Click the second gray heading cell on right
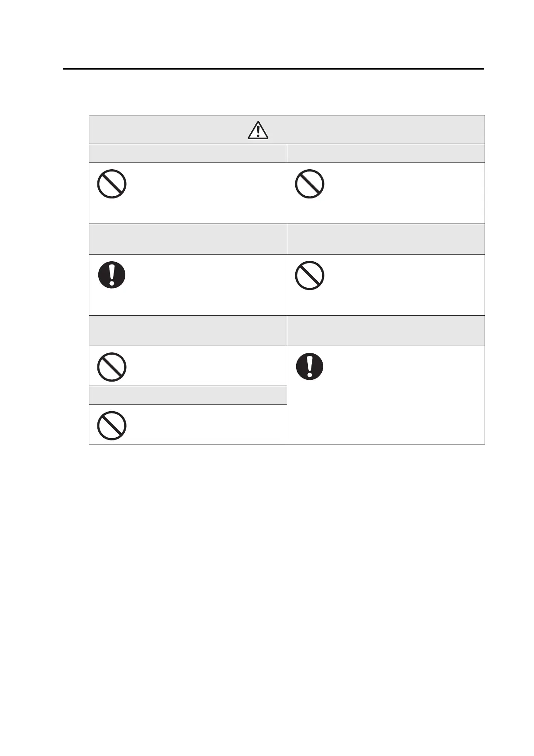 point(386,239)
